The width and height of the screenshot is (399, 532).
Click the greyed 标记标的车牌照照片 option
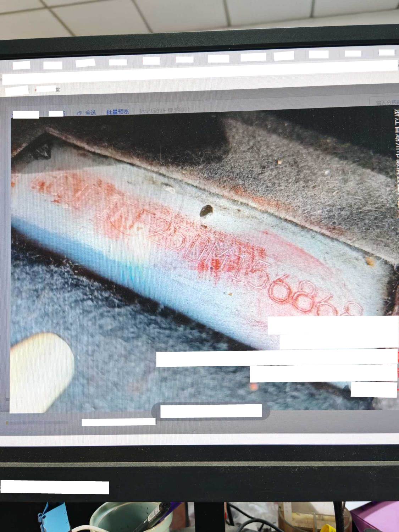click(165, 111)
